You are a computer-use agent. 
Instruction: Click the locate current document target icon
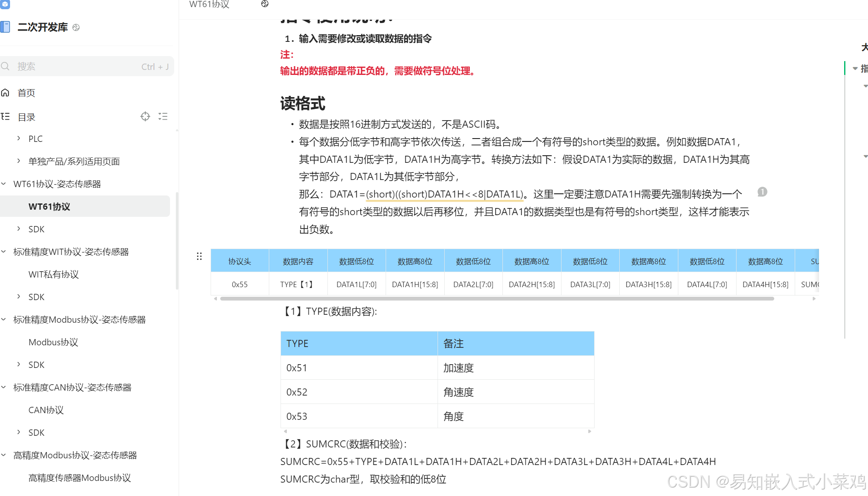(x=145, y=116)
